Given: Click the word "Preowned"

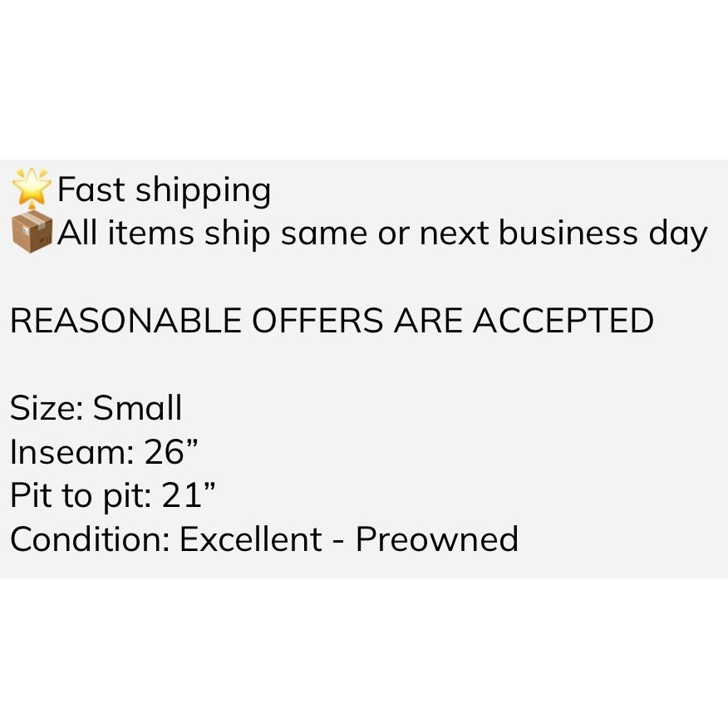Looking at the screenshot, I should (437, 539).
